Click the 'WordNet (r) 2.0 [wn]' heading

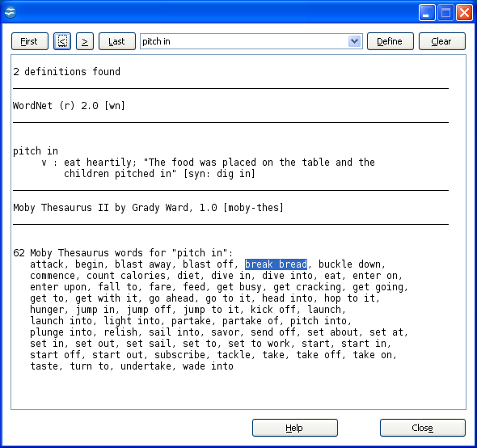pyautogui.click(x=69, y=106)
